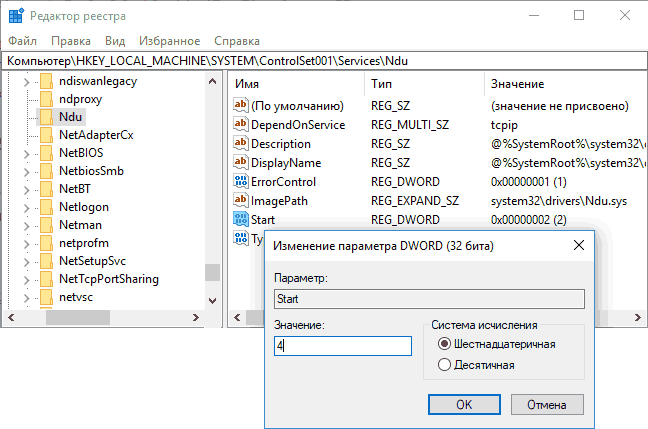Click the tree vertical scrollbar thumb
Viewport: 648px width, 429px height.
point(212,272)
